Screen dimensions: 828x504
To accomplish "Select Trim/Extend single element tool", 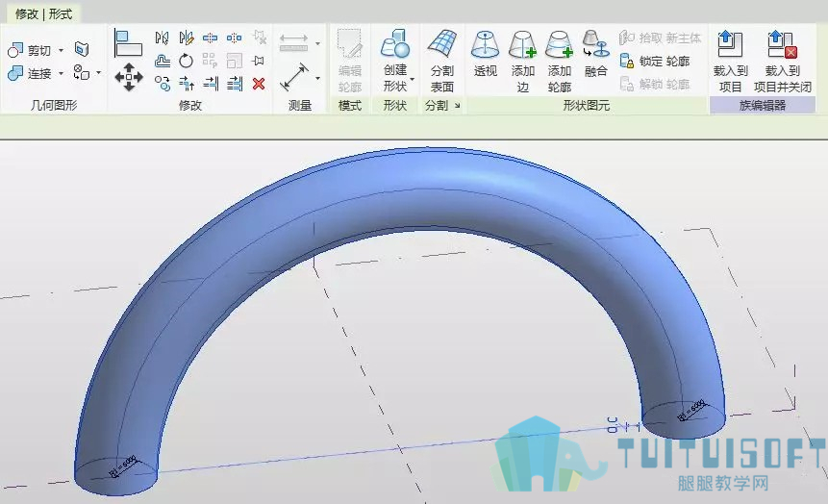I will [x=211, y=84].
